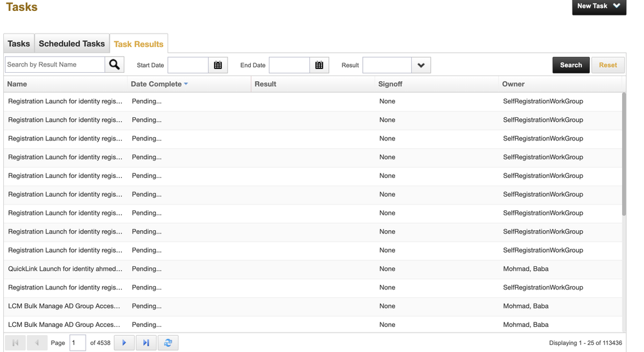Click Pending... in the QuickLink Launch row
This screenshot has height=352, width=644.
coord(146,269)
